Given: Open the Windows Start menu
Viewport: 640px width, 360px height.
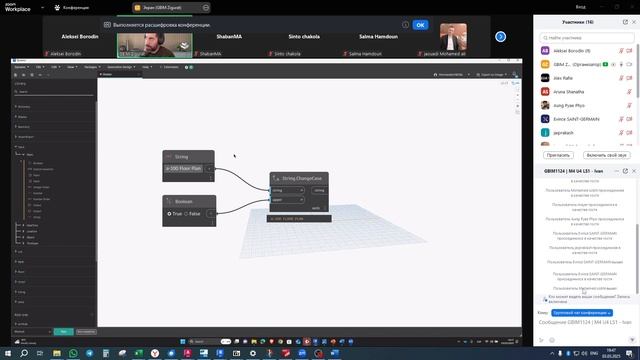Looking at the screenshot, I should coord(8,353).
